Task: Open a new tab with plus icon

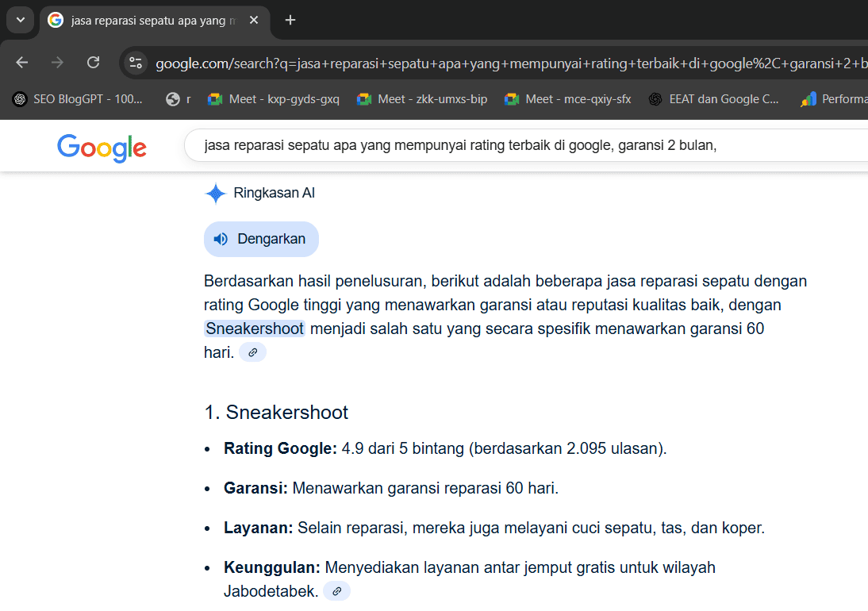Action: [290, 20]
